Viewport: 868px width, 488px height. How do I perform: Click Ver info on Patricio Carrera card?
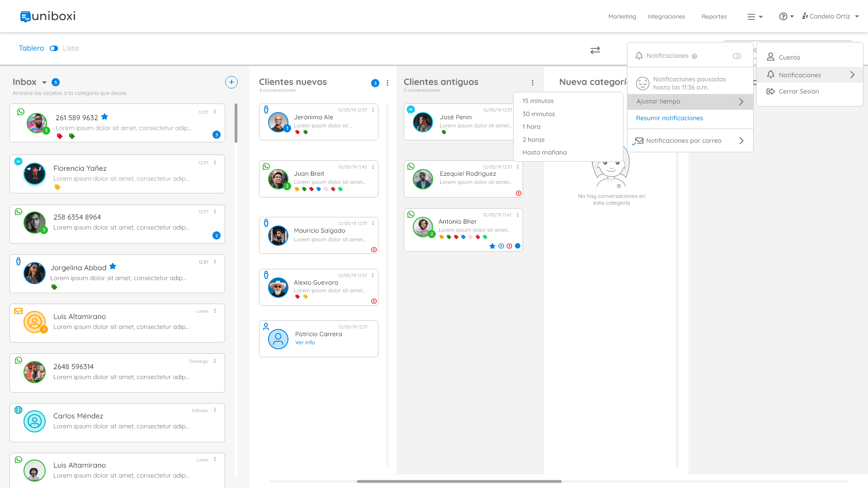click(305, 343)
